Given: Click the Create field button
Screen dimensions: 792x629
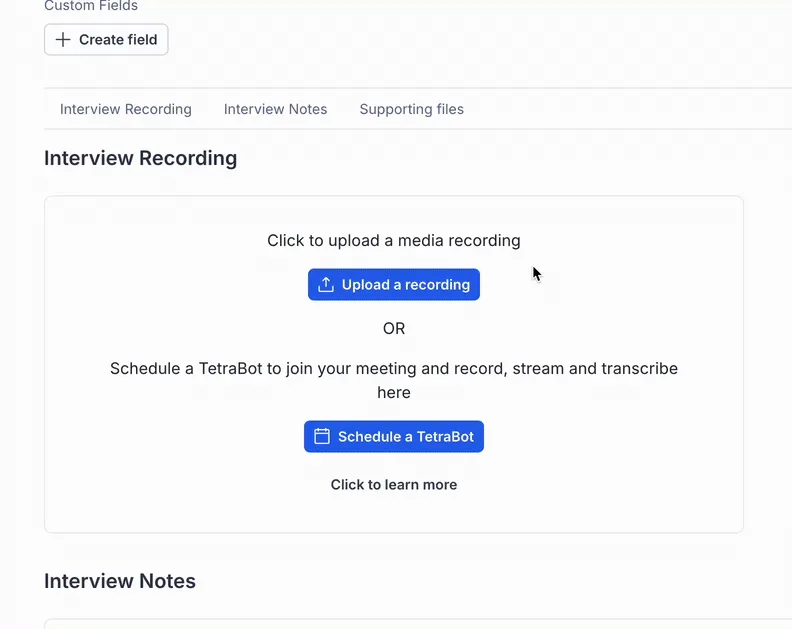Looking at the screenshot, I should pos(106,39).
